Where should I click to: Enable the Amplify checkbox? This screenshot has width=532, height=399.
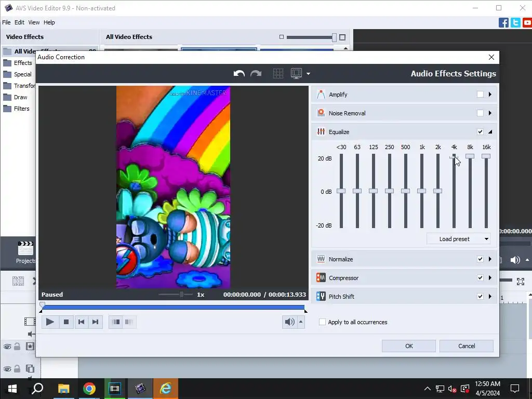point(480,95)
